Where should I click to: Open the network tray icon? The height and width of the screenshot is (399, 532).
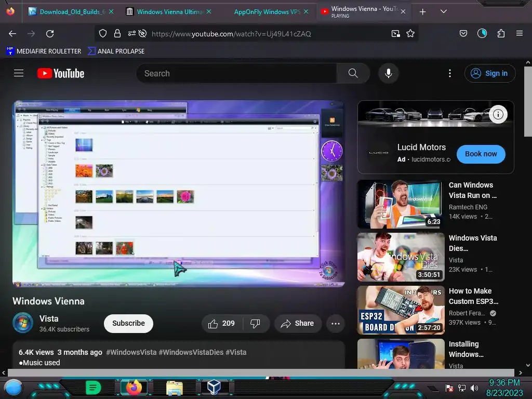click(462, 388)
